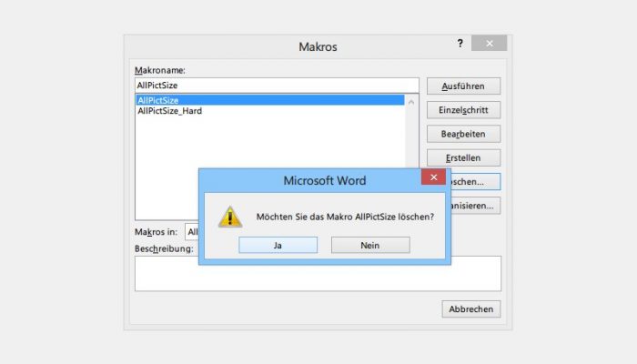Select AllPictSize in macro list
This screenshot has height=364, width=637.
[x=270, y=100]
